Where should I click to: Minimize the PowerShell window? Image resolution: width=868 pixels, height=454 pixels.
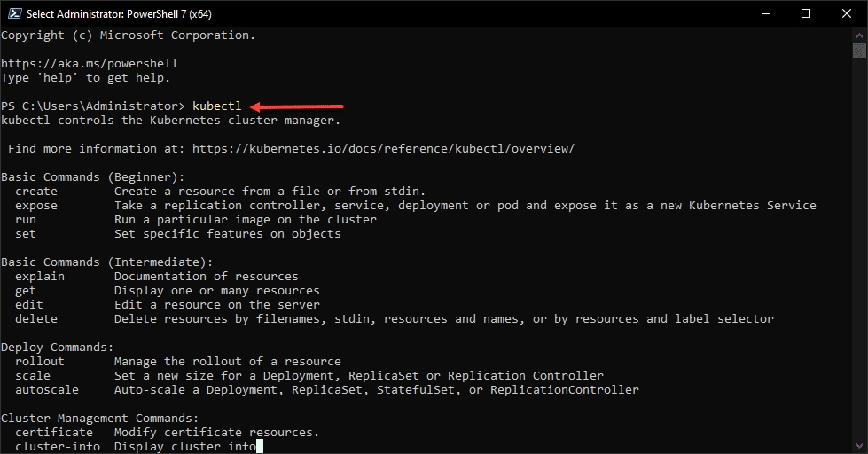pos(765,13)
